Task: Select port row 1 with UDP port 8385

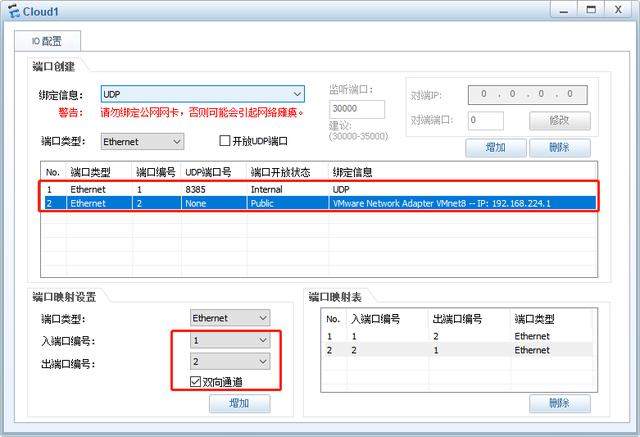Action: pyautogui.click(x=320, y=189)
